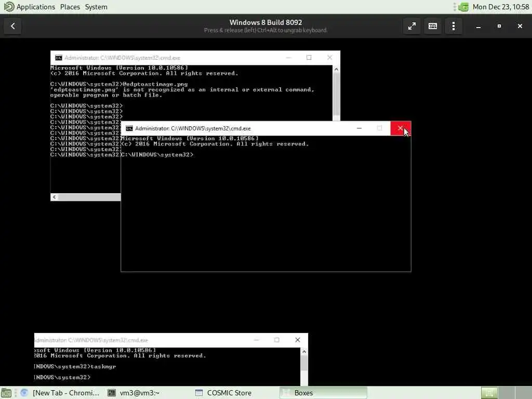The width and height of the screenshot is (532, 399).
Task: Open the clock showing Mon Dec 23
Action: pyautogui.click(x=501, y=7)
